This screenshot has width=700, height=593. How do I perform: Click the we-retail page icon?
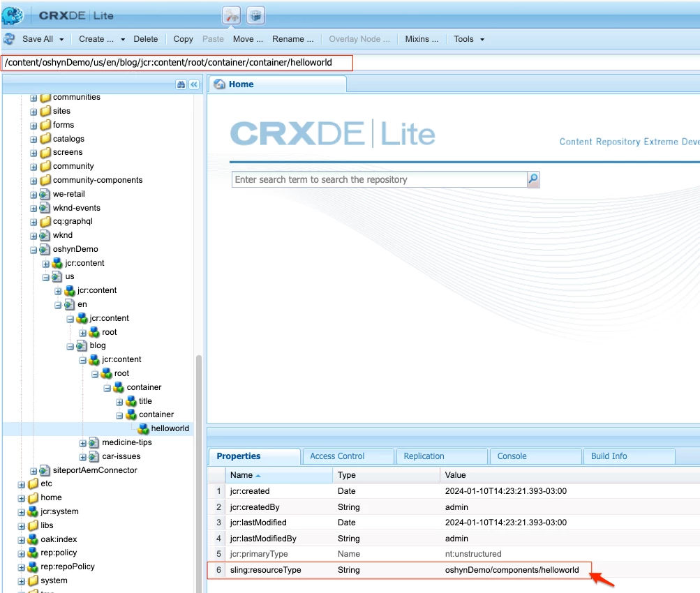44,194
